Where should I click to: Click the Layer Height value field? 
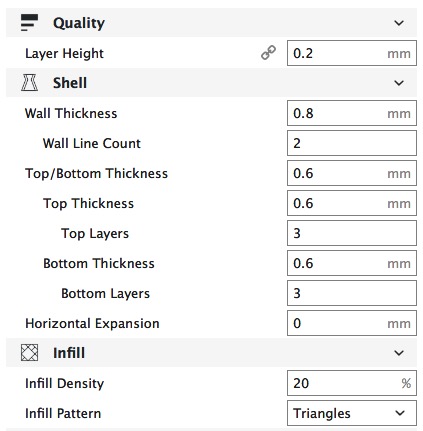click(352, 53)
